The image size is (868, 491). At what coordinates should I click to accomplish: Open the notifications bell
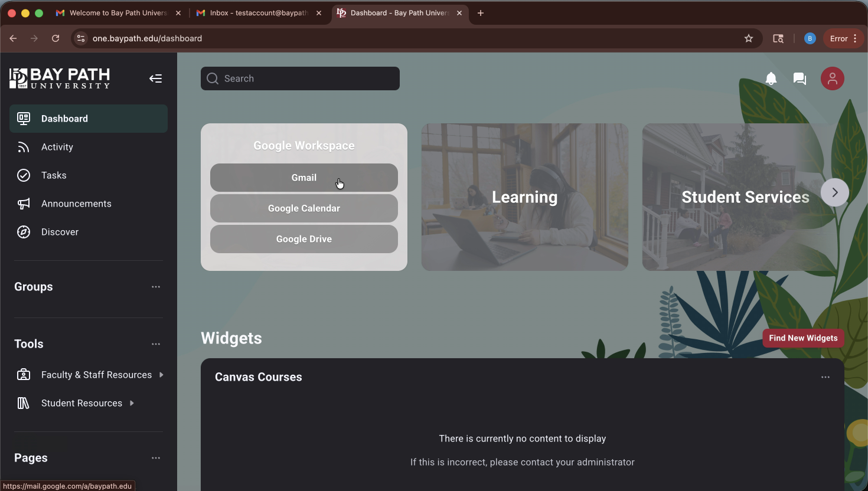tap(771, 78)
